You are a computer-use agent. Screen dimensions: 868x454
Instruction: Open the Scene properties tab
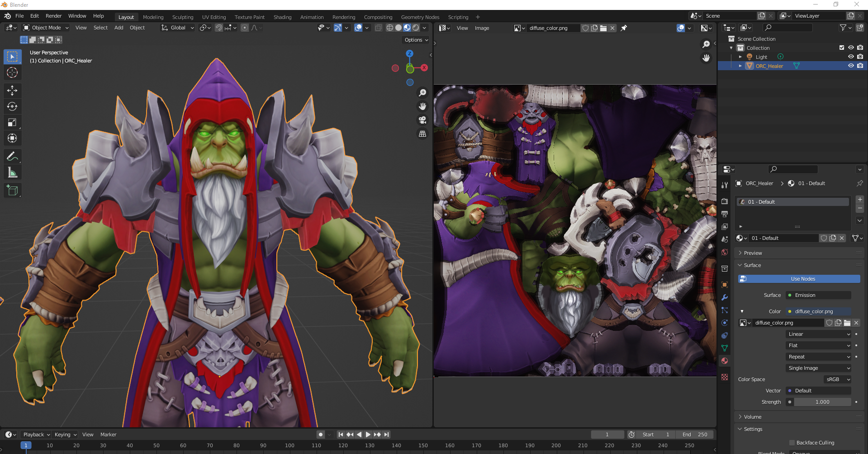pyautogui.click(x=725, y=239)
